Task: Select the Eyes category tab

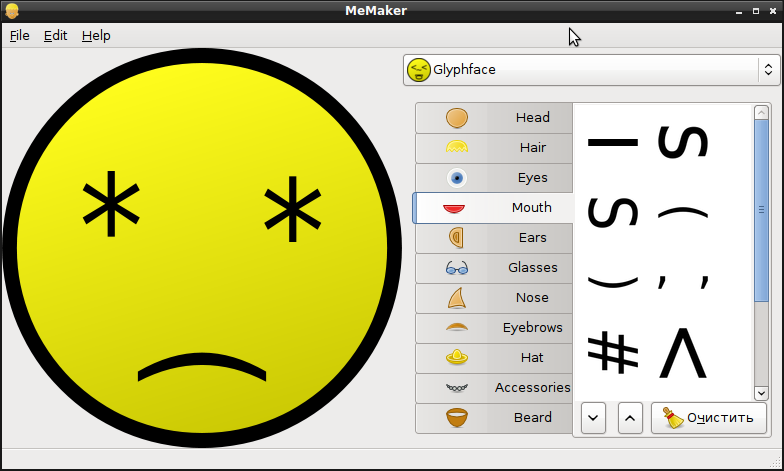Action: (494, 178)
